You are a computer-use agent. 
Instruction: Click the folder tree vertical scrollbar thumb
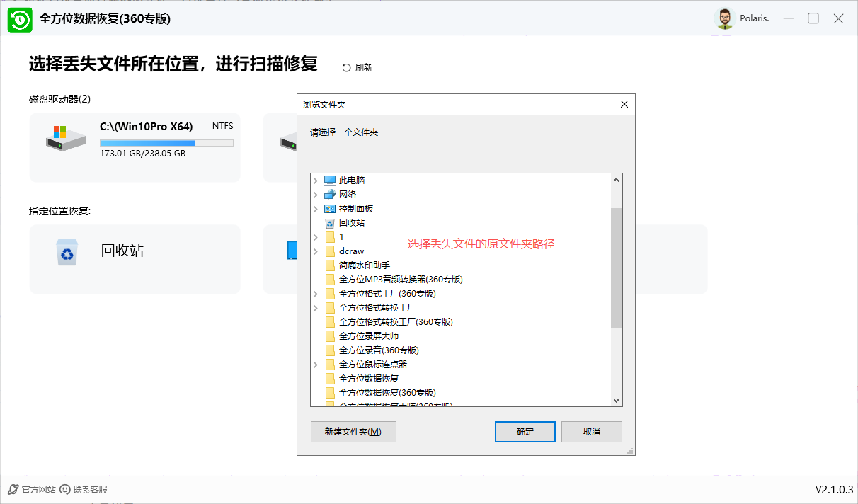click(616, 268)
